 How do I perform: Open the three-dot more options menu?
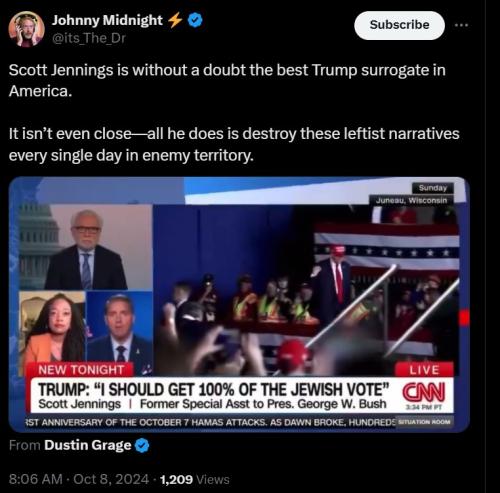tap(462, 25)
